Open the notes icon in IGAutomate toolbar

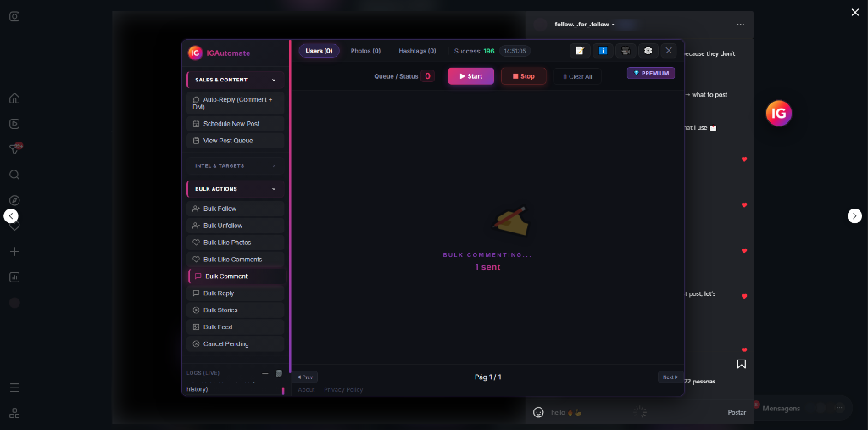click(x=580, y=50)
